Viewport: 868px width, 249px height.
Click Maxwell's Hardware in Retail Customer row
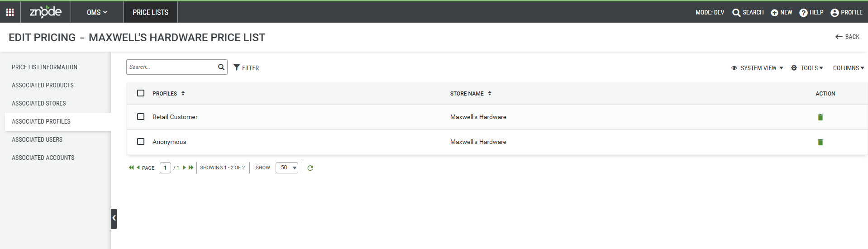[478, 117]
